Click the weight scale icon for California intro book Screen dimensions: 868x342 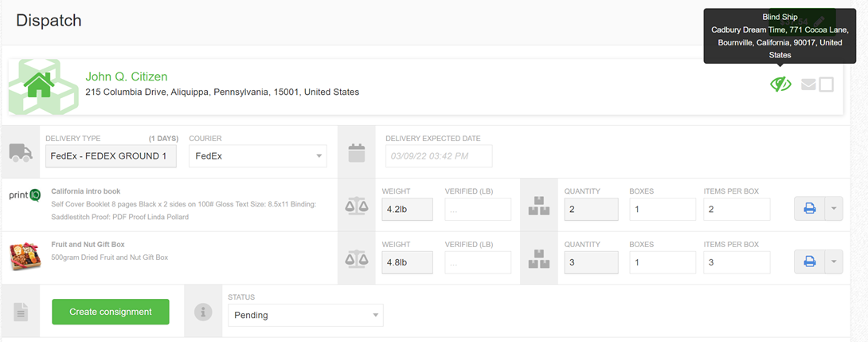point(356,206)
